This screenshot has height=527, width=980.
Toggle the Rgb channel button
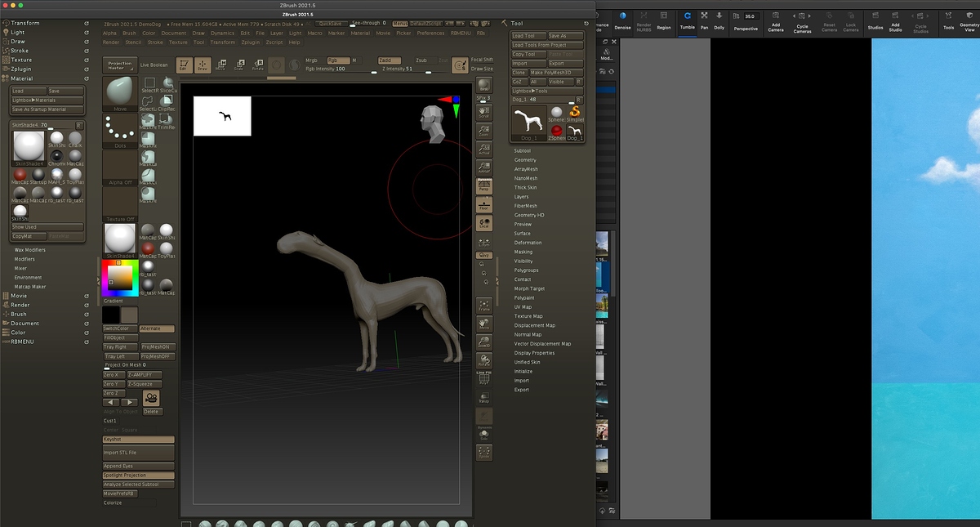pyautogui.click(x=337, y=60)
